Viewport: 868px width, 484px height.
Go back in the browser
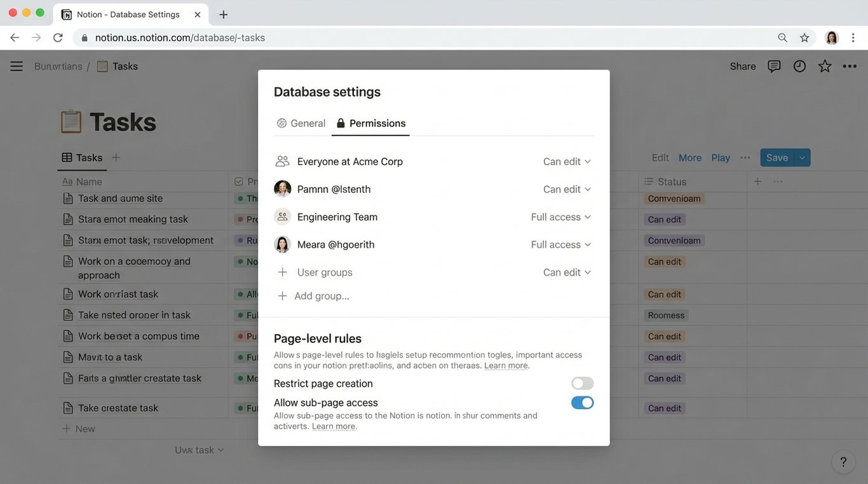click(x=15, y=37)
